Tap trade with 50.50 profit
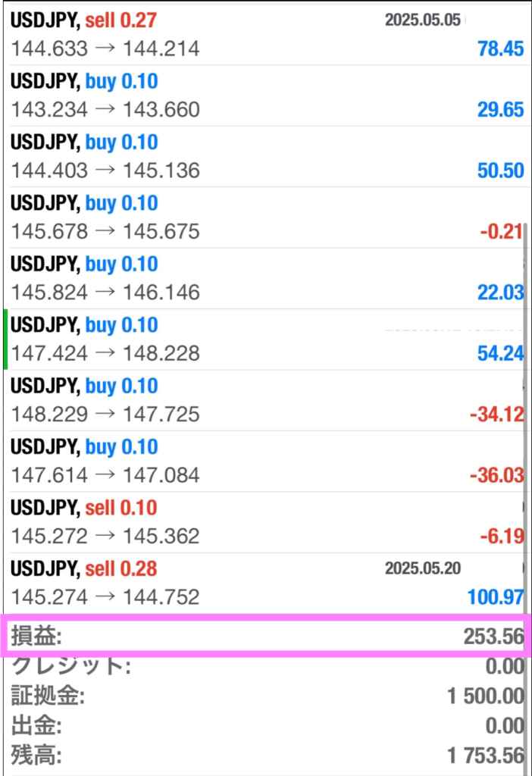This screenshot has width=532, height=776. click(266, 156)
